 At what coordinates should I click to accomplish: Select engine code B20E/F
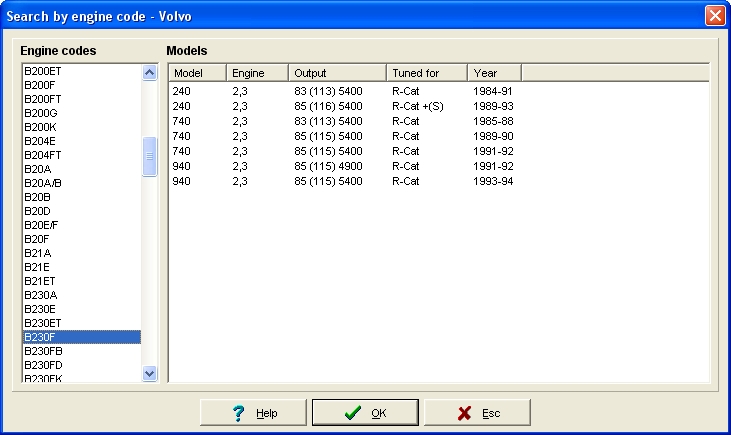(x=82, y=225)
